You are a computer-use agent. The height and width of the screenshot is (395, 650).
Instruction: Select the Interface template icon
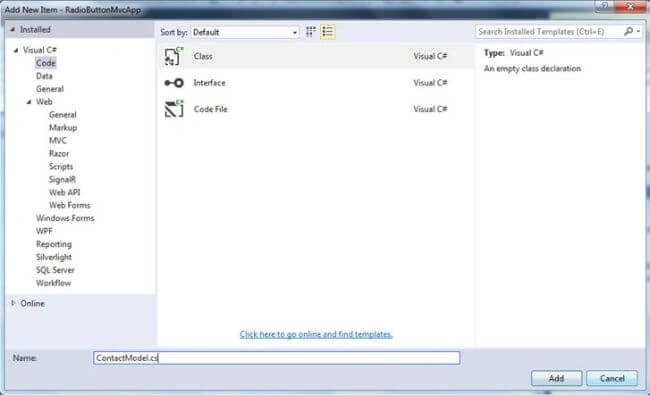point(174,83)
